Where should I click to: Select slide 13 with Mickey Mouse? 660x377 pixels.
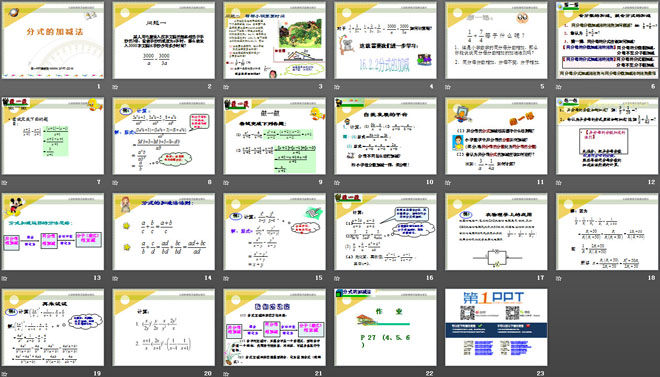tap(53, 231)
